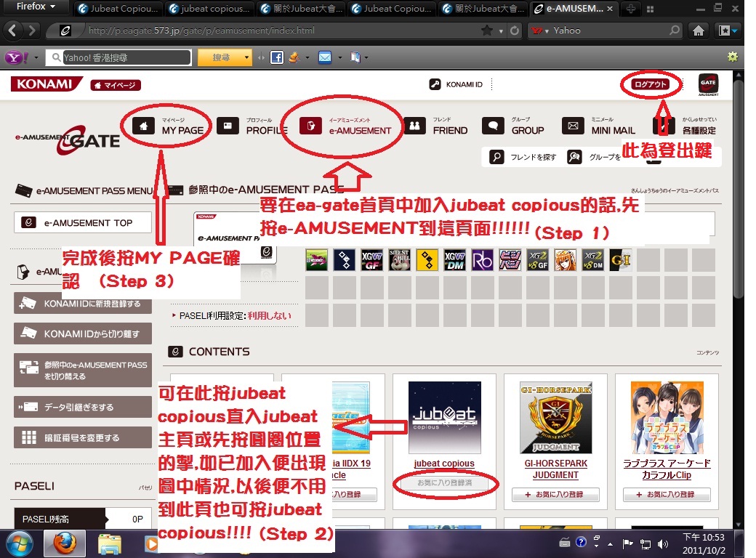The width and height of the screenshot is (756, 558).
Task: Go to Firefox home page icon
Action: (x=698, y=31)
